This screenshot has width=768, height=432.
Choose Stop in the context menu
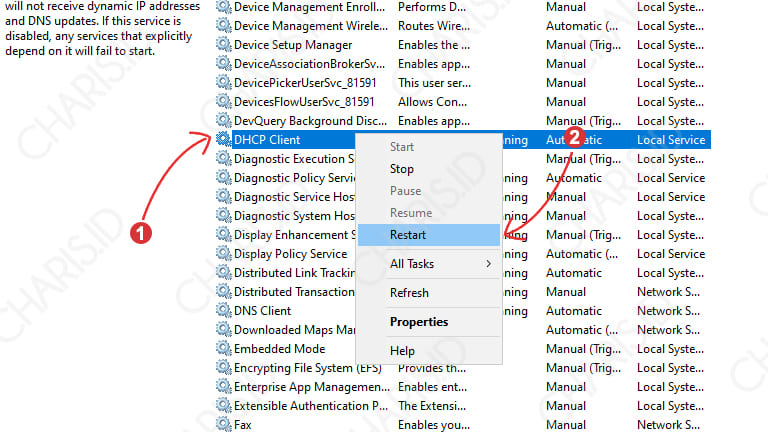point(429,169)
